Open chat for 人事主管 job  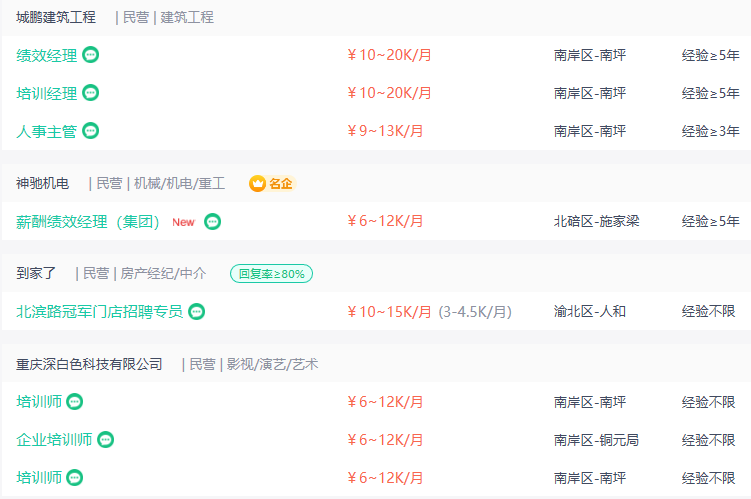click(x=91, y=131)
